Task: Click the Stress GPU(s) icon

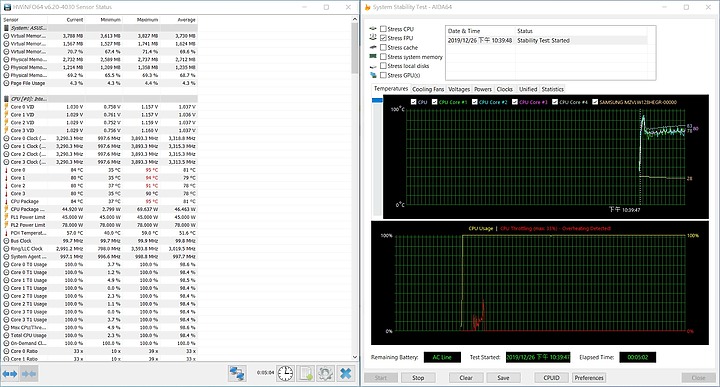Action: point(373,75)
